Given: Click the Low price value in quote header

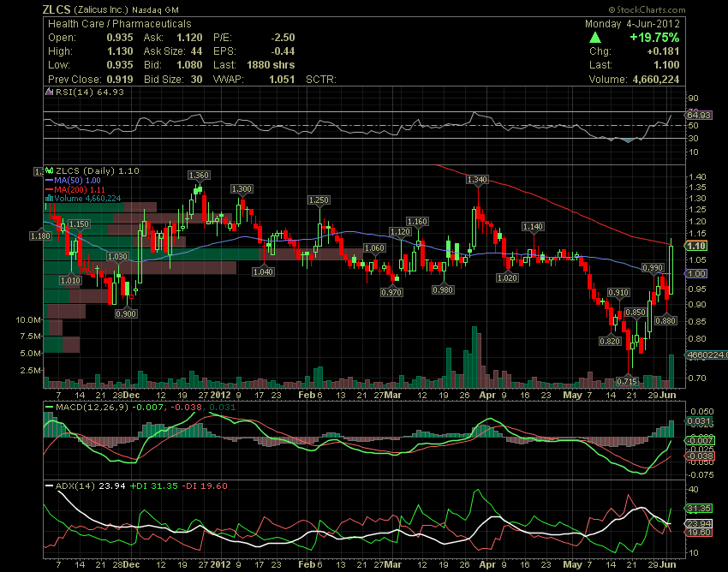Looking at the screenshot, I should (120, 65).
